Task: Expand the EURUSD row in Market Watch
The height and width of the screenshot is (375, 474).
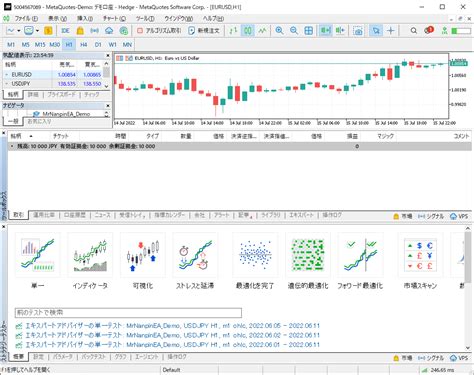Action: pos(6,74)
